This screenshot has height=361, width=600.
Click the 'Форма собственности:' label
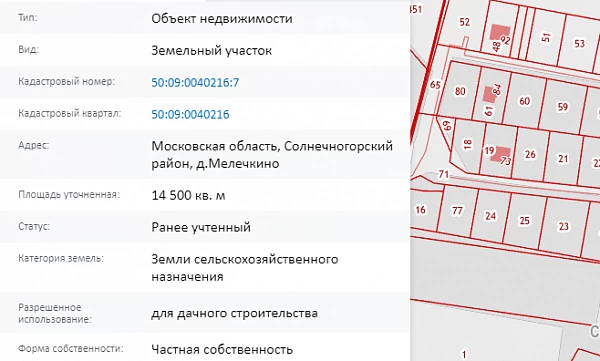[70, 349]
